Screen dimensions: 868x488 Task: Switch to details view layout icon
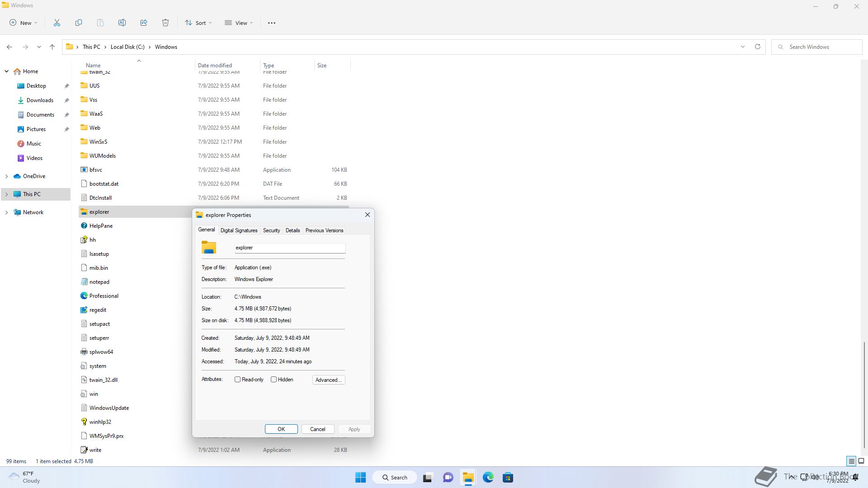[x=851, y=461]
